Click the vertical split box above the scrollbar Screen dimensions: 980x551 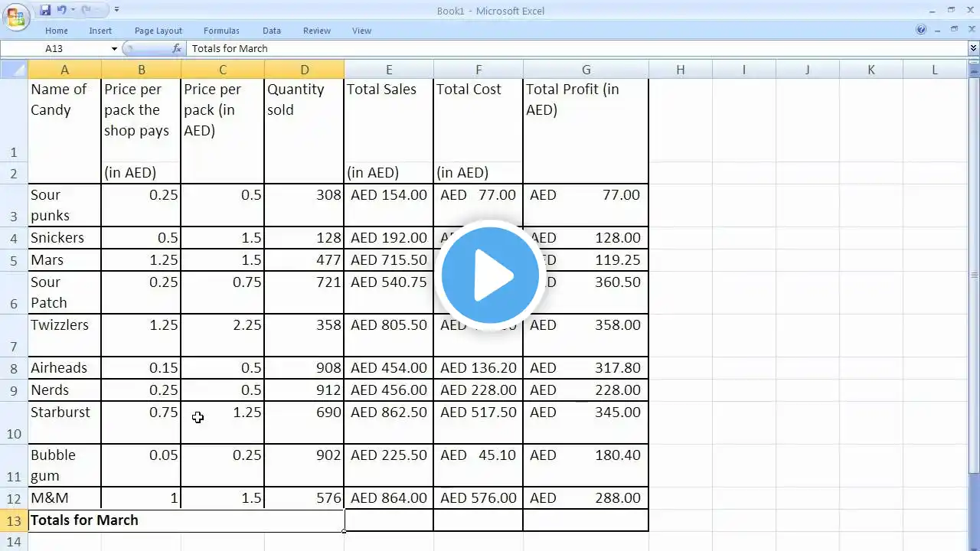pos(973,63)
